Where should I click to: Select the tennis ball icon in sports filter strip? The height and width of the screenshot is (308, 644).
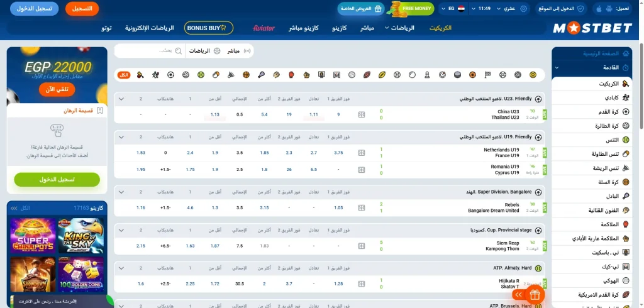pyautogui.click(x=200, y=75)
